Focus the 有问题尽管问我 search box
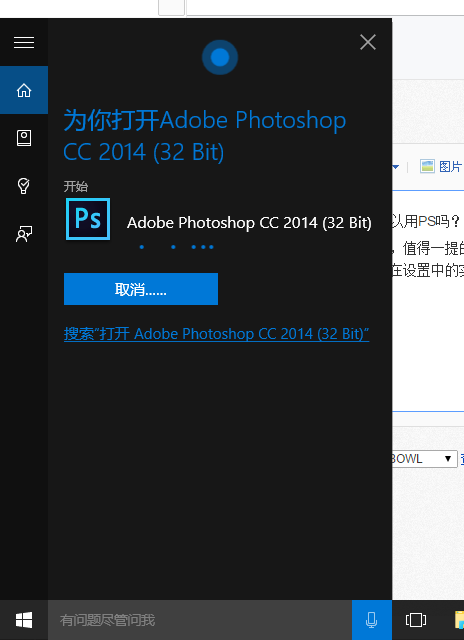This screenshot has width=464, height=640. click(x=200, y=620)
